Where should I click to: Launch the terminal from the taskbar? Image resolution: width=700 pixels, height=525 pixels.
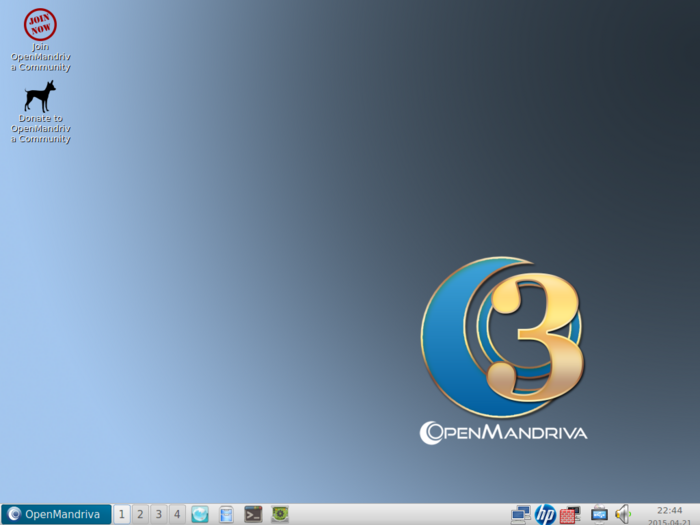(x=253, y=514)
